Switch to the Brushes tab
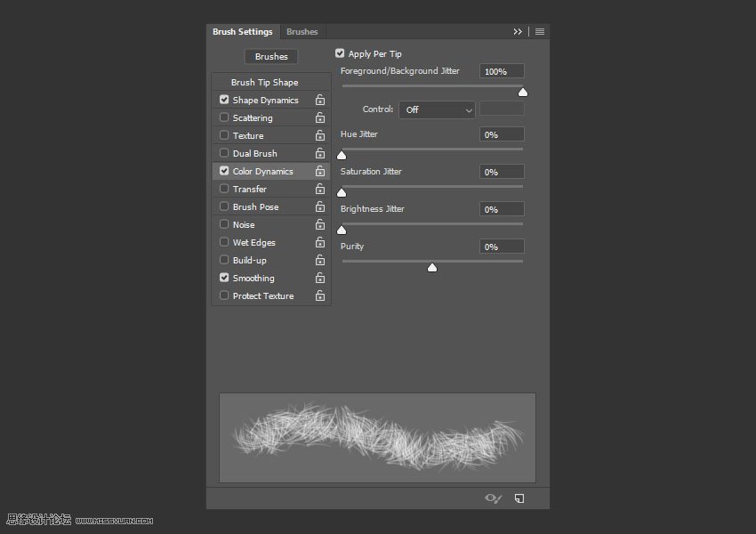 click(x=302, y=32)
